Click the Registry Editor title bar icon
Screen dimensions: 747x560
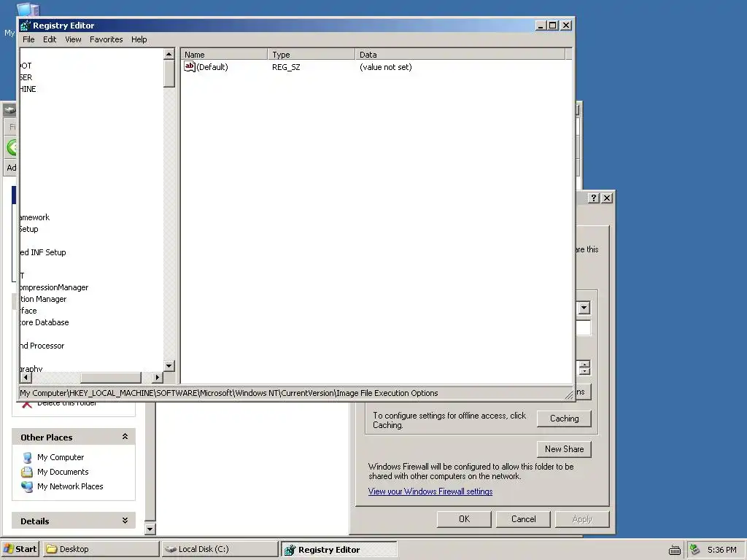coord(26,26)
